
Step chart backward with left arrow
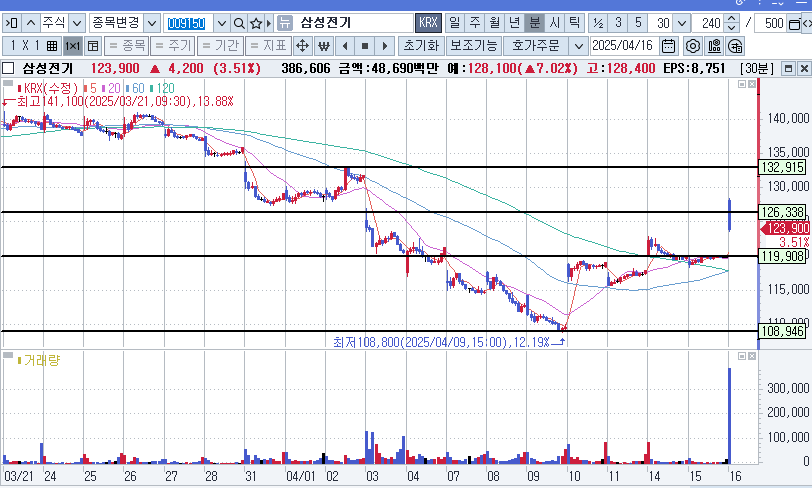[345, 46]
